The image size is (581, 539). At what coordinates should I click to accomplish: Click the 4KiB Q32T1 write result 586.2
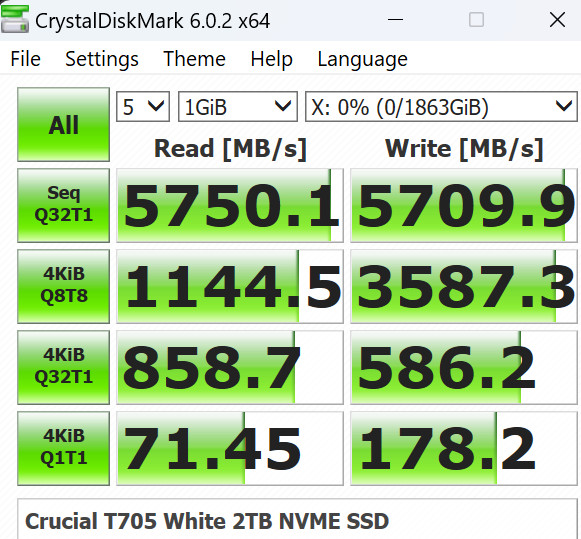point(464,367)
